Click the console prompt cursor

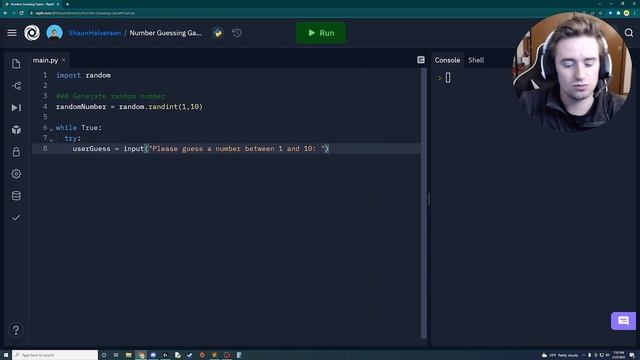pos(448,78)
